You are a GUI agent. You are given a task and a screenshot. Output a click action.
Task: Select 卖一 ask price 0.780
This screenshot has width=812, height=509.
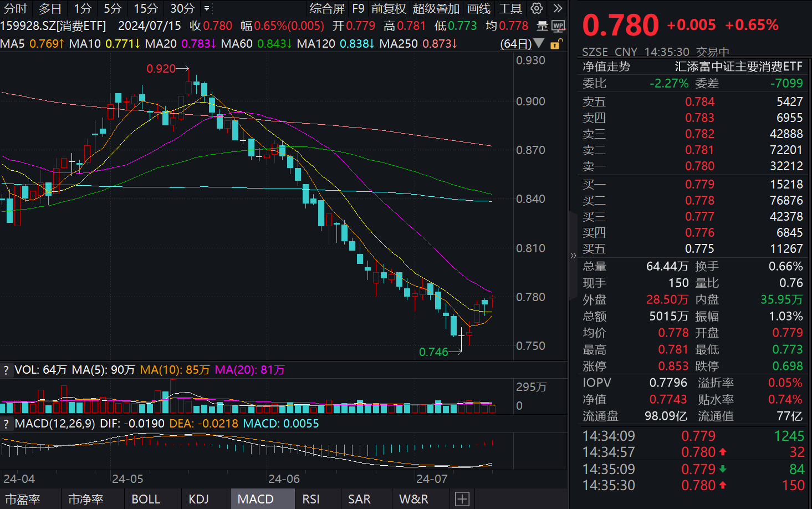pyautogui.click(x=699, y=166)
